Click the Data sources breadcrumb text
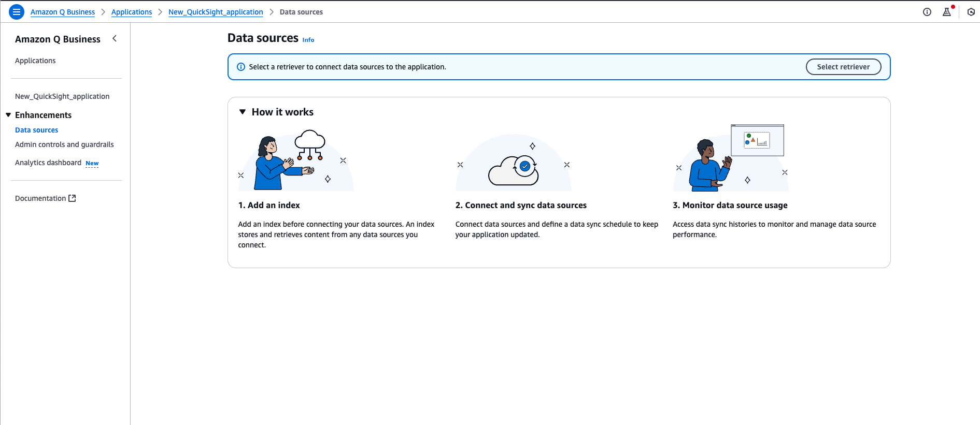This screenshot has width=980, height=425. 301,12
